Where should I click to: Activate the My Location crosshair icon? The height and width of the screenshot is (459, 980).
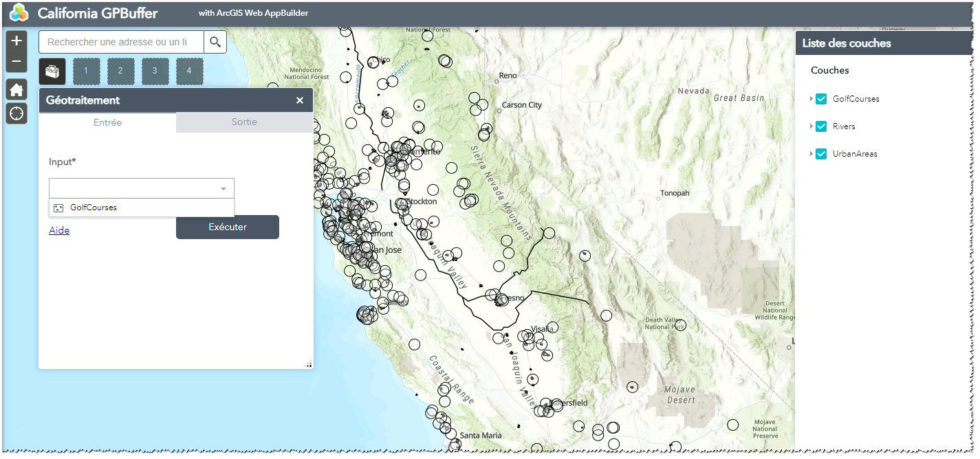tap(15, 113)
